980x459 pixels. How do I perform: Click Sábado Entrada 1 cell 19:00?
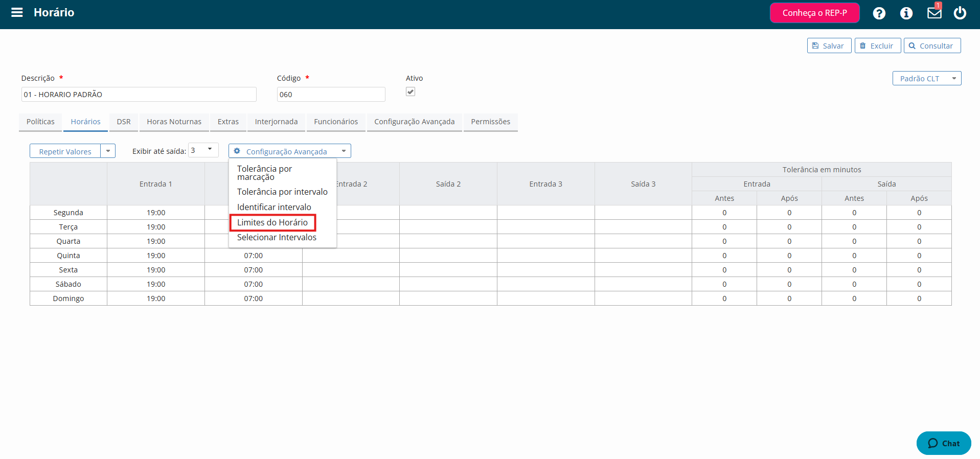coord(156,284)
